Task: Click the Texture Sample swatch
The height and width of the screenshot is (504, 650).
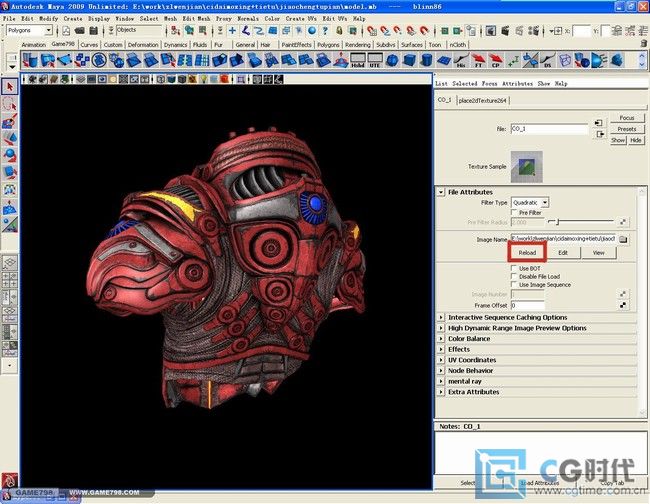Action: 526,167
